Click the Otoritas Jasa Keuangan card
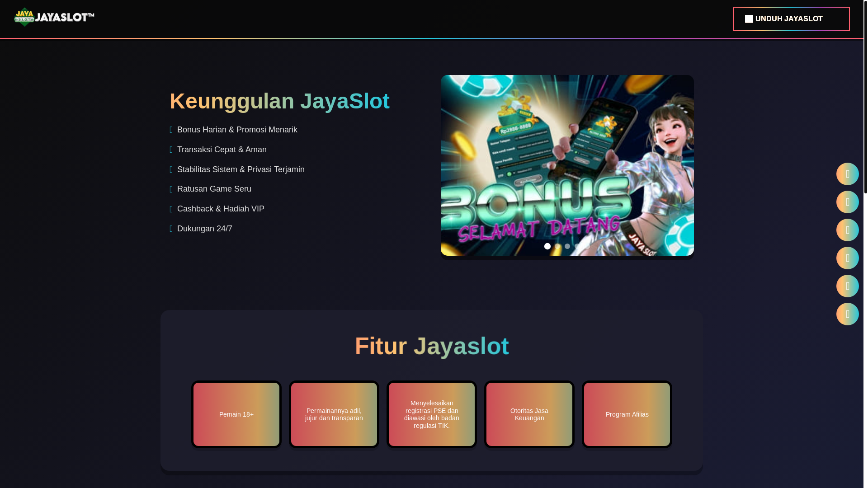Viewport: 868px width, 488px height. point(529,414)
